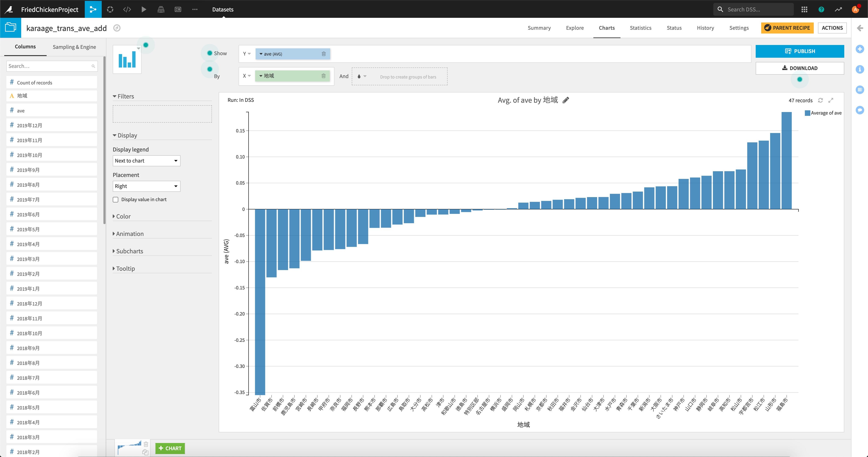Expand the Tooltip section
Image resolution: width=868 pixels, height=457 pixels.
tap(125, 268)
